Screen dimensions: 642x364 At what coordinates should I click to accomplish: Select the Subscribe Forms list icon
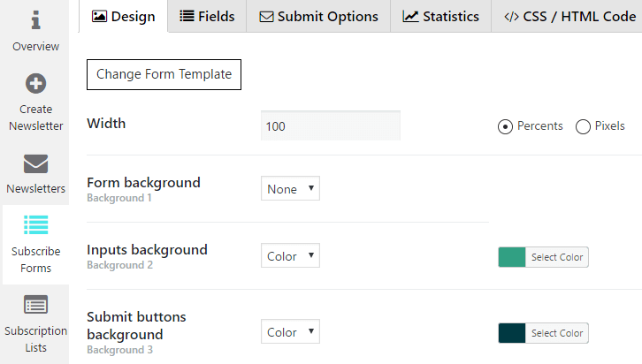tap(36, 224)
